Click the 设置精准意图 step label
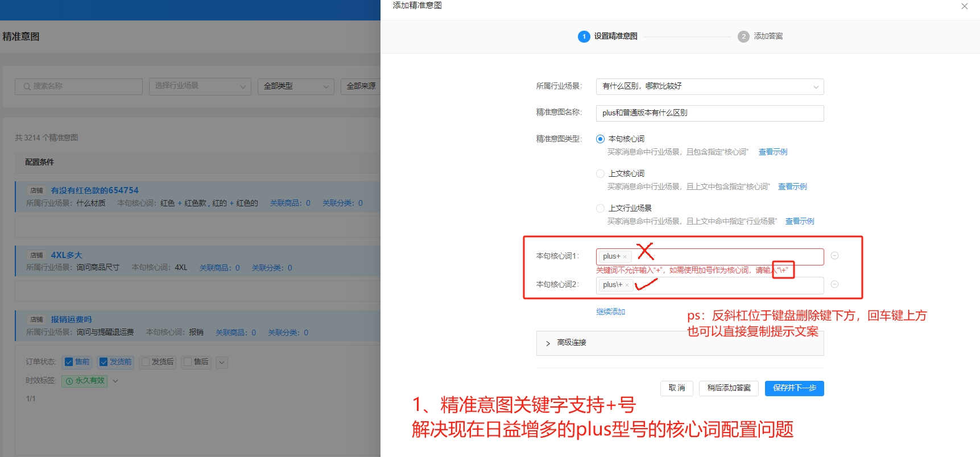The image size is (980, 457). (616, 36)
